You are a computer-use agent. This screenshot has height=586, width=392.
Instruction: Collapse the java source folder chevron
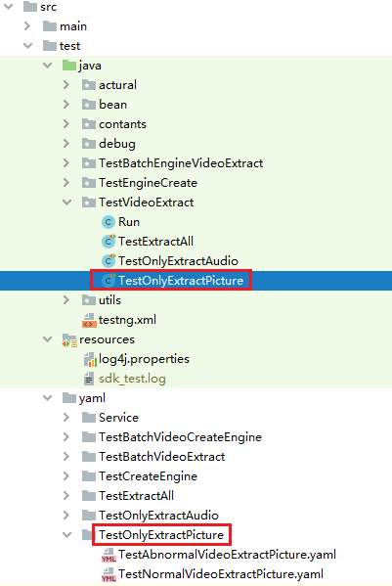point(48,66)
